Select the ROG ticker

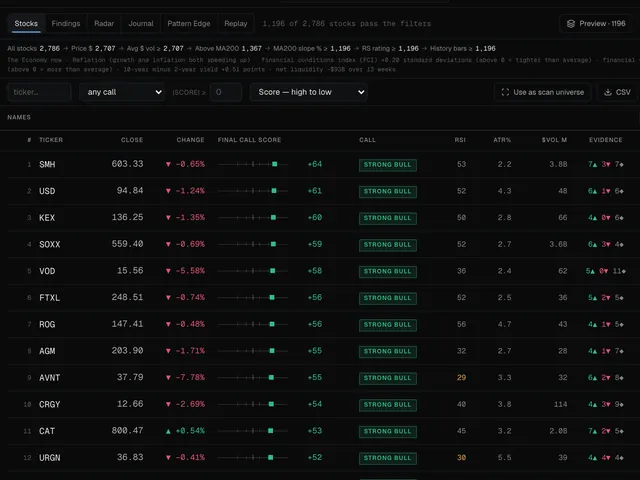(47, 324)
